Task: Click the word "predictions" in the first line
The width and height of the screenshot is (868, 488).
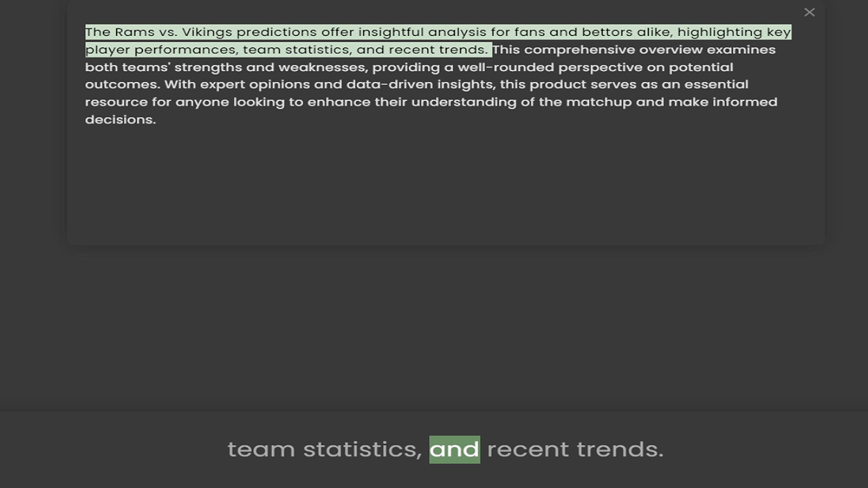Action: (277, 33)
